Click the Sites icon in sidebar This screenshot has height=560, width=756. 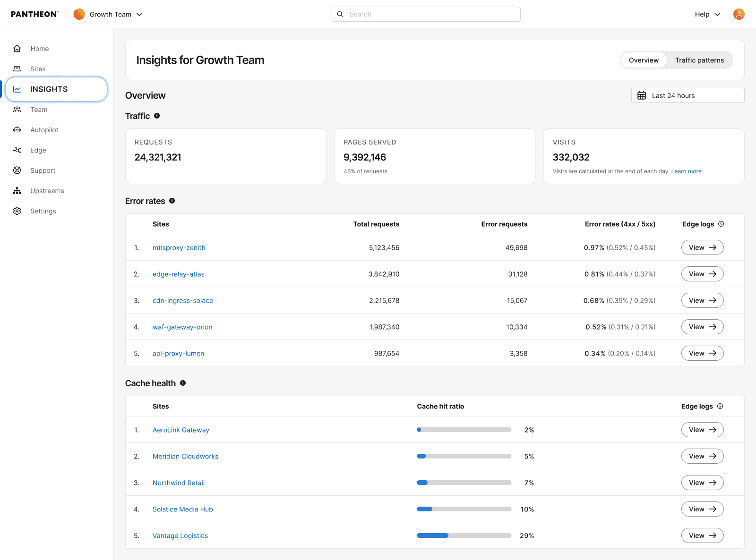tap(17, 69)
